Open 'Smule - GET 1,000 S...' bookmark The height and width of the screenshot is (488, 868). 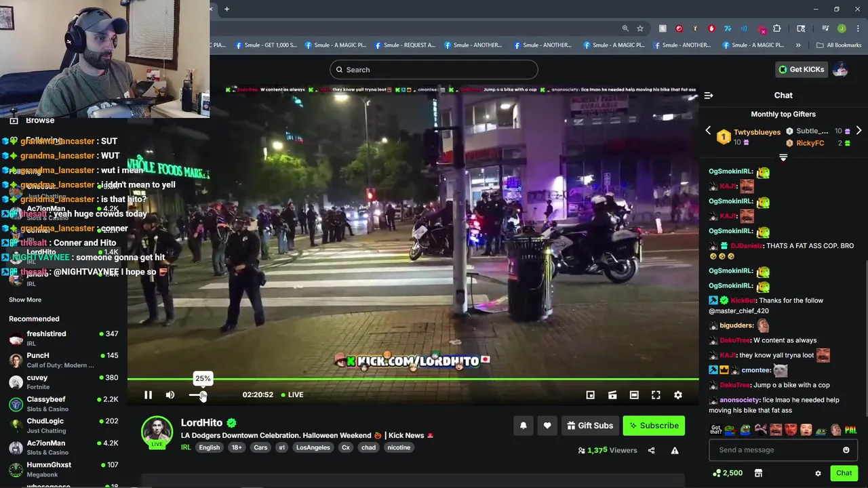[x=266, y=45]
